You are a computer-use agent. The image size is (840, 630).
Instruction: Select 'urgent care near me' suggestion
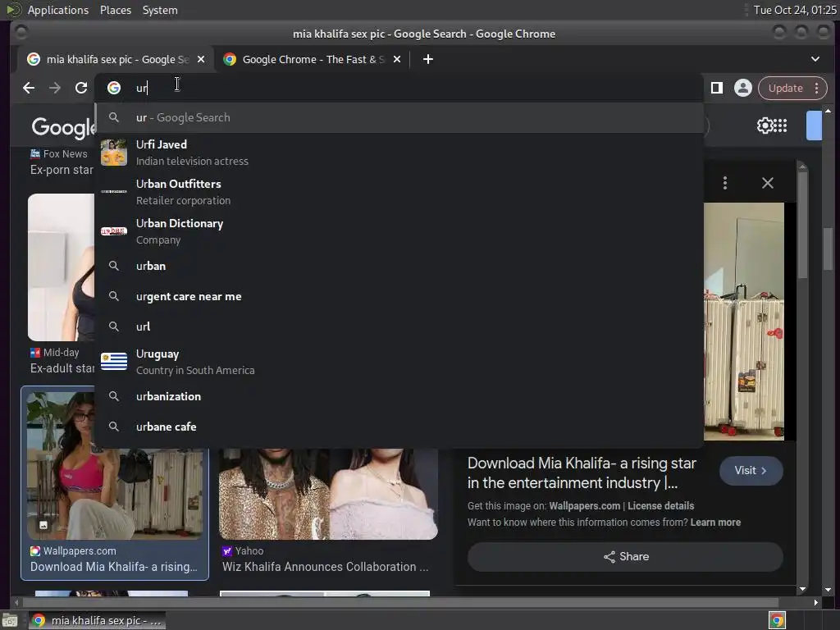pos(399,296)
